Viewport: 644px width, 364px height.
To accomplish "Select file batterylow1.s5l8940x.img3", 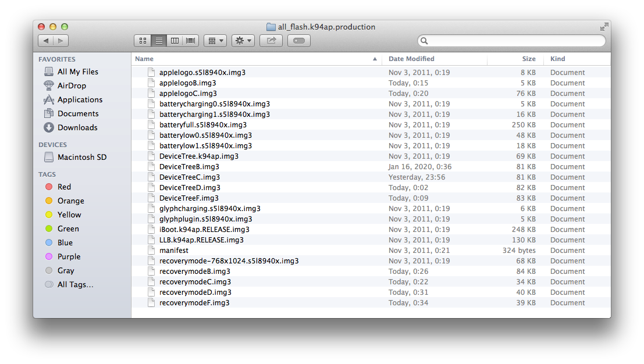I will pyautogui.click(x=371, y=146).
